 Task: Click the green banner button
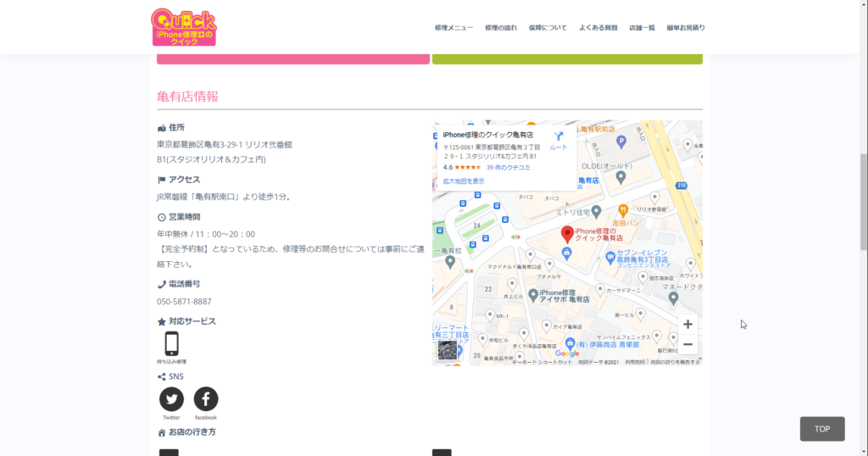567,58
